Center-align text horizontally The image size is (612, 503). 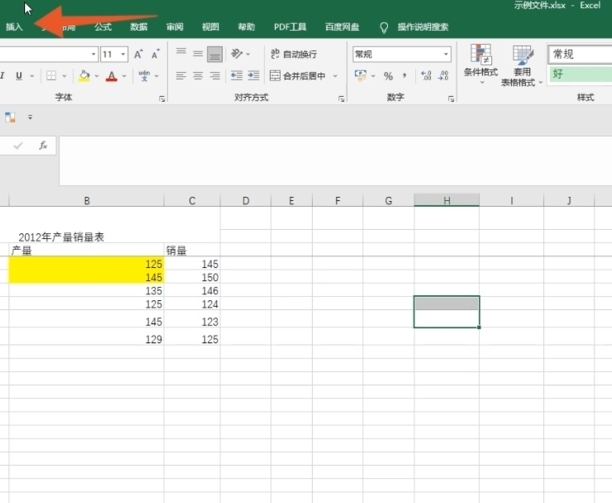(x=199, y=76)
